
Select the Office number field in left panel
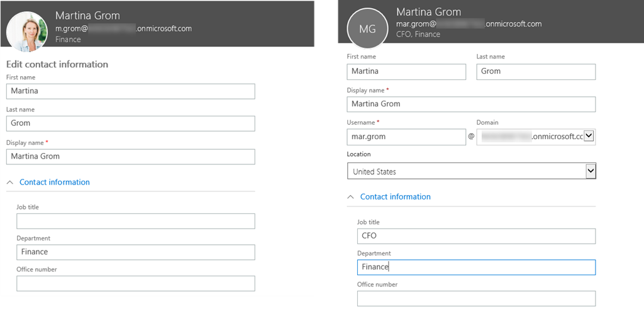(135, 283)
